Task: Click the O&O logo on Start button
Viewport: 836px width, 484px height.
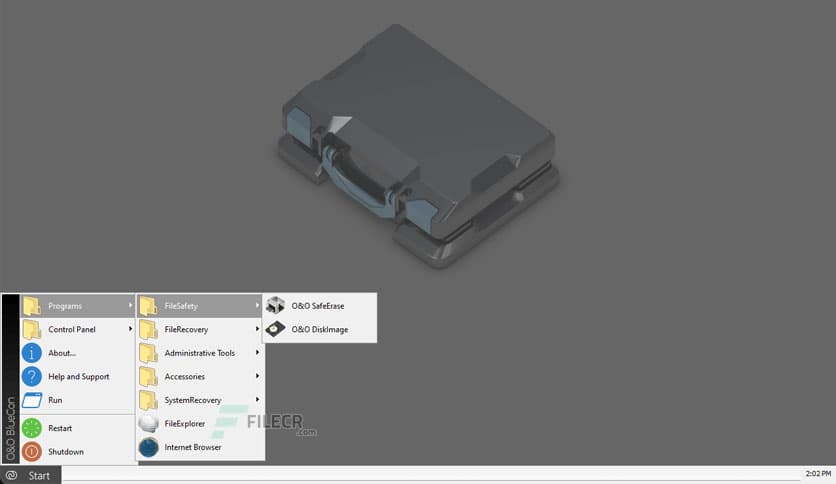Action: tap(11, 475)
